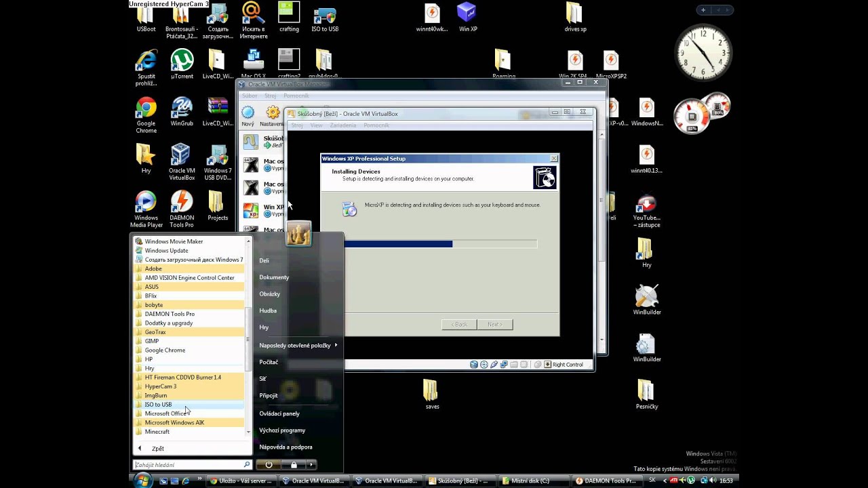Click the hard disk indicator in VM status bar

(x=474, y=365)
